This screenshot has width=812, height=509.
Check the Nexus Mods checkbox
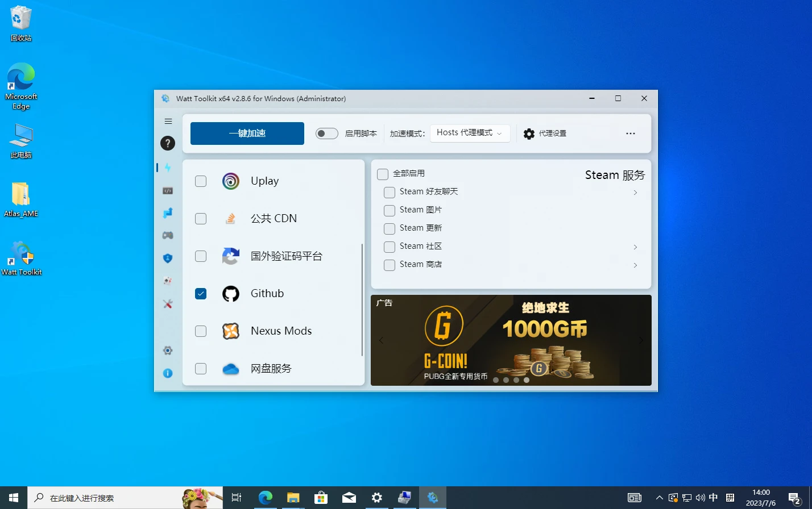pyautogui.click(x=201, y=331)
